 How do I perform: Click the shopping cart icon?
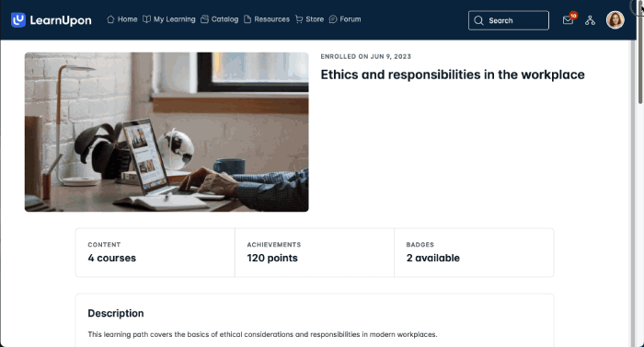[299, 19]
